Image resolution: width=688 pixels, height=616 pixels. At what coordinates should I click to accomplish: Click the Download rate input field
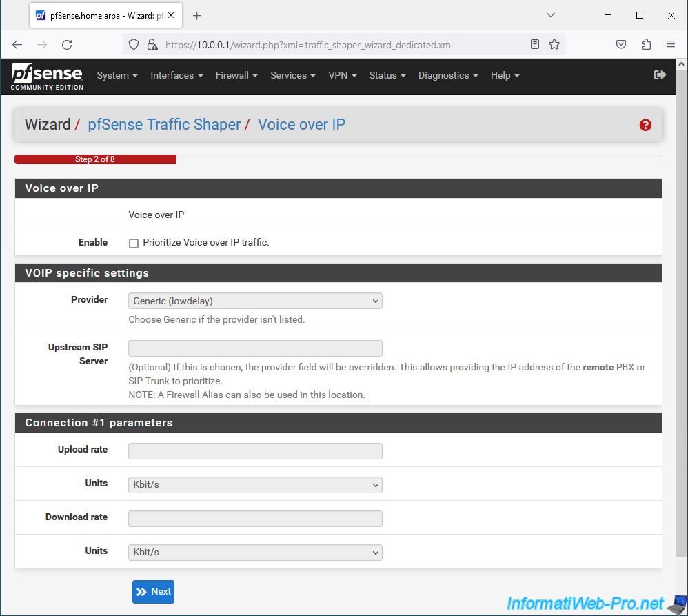(255, 519)
